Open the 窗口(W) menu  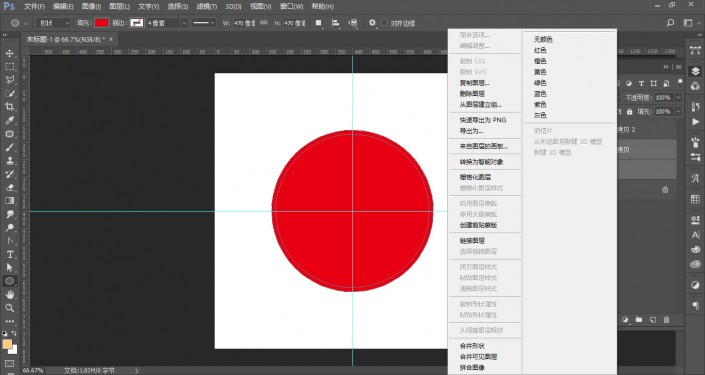click(x=291, y=7)
